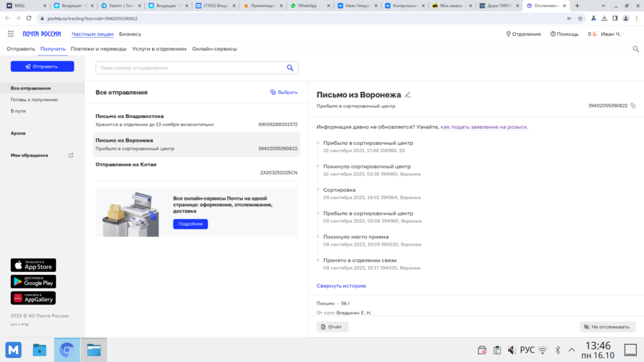Click the site search icon in navigation

click(636, 49)
